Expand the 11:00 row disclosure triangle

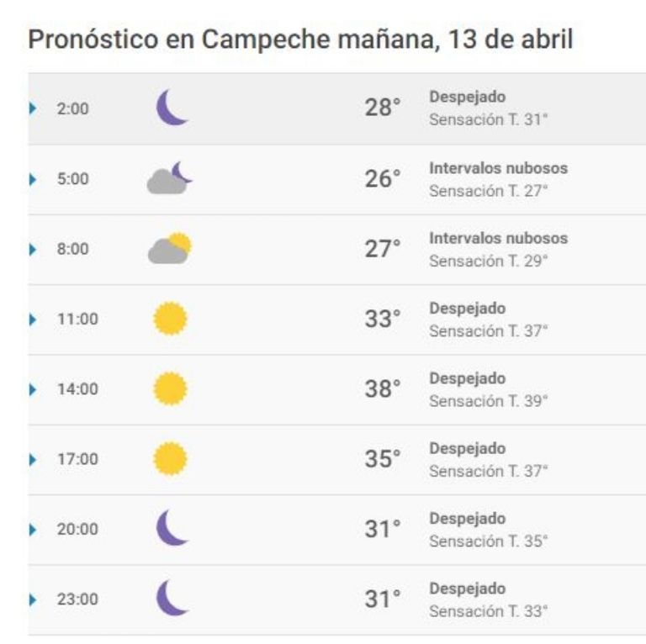click(33, 319)
